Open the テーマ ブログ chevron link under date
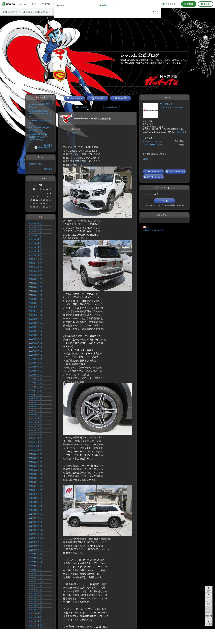215x644 pixels. point(75,133)
